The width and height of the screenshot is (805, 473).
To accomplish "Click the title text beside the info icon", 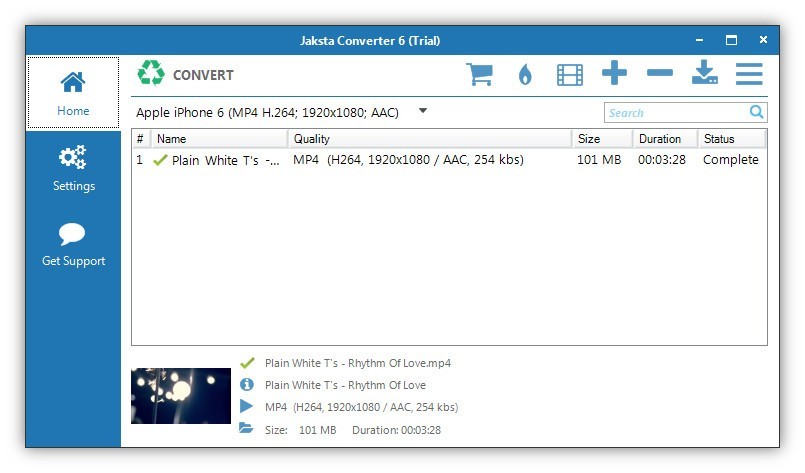I will (346, 385).
